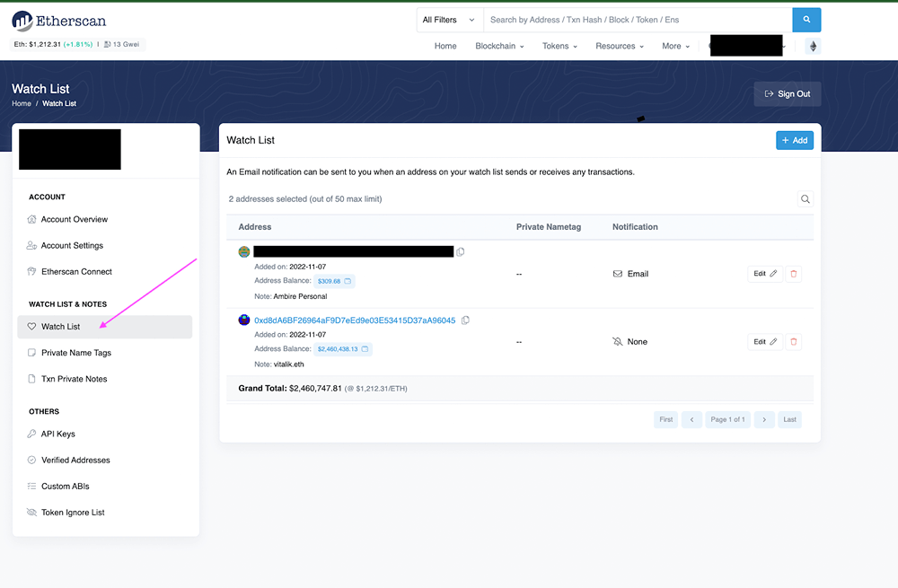Screen dimensions: 898x588
Task: Click the $2,460,438.13 address balance badge
Action: point(343,349)
